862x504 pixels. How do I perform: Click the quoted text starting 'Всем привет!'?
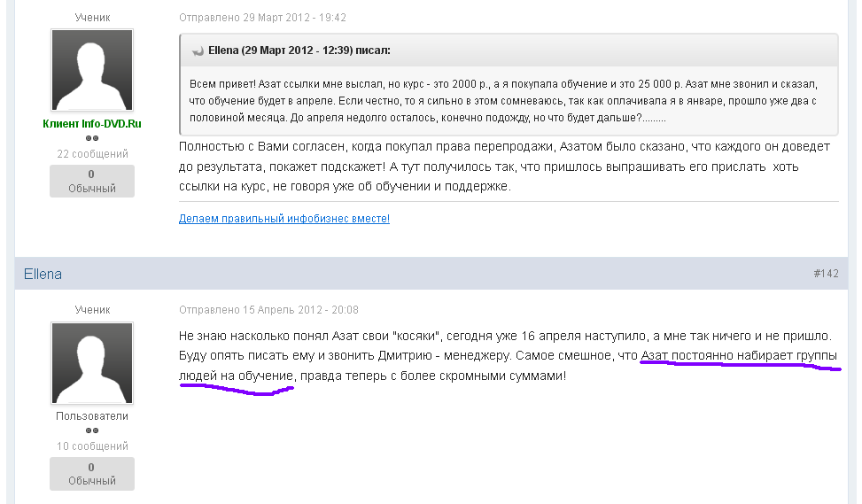click(x=503, y=101)
